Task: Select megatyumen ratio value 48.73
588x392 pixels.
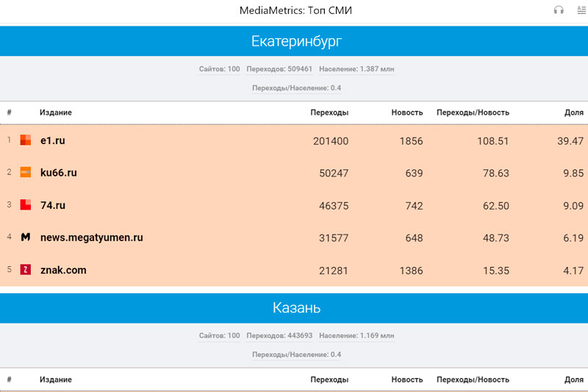Action: (x=495, y=238)
